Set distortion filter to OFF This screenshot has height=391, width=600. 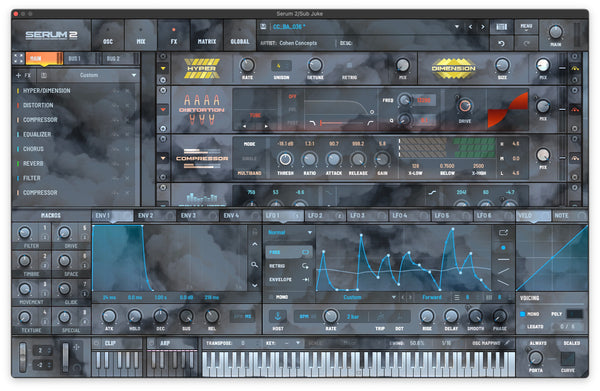292,96
